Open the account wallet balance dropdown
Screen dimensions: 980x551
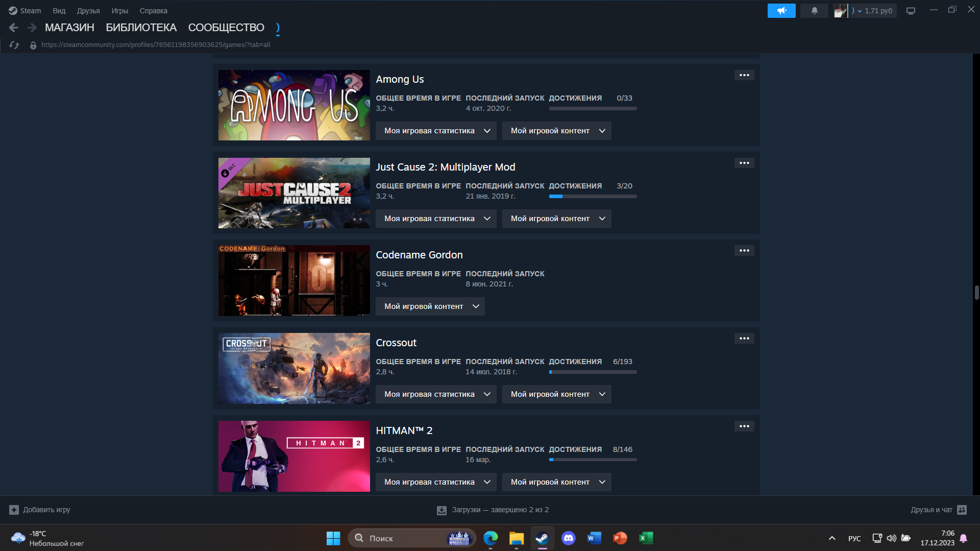point(873,11)
